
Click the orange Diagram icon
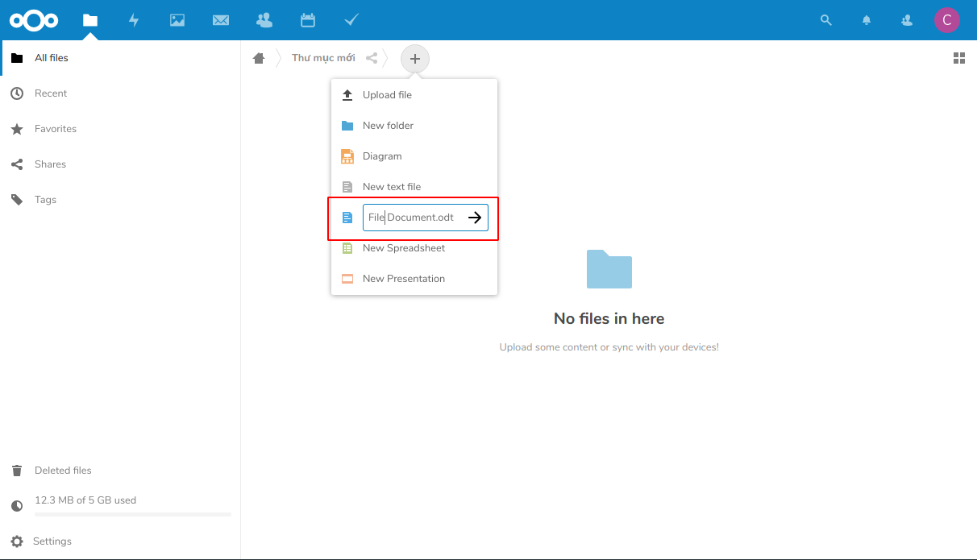click(347, 156)
